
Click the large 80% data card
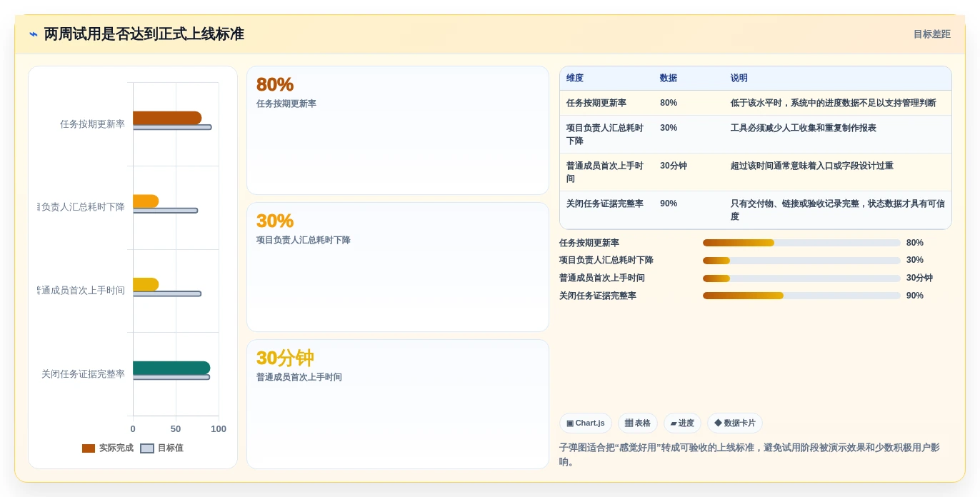tap(398, 130)
